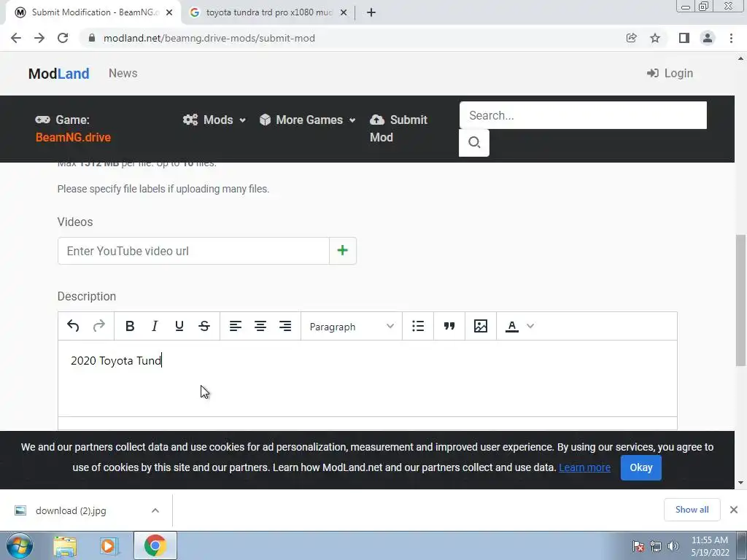Go back to previous page

pyautogui.click(x=16, y=38)
